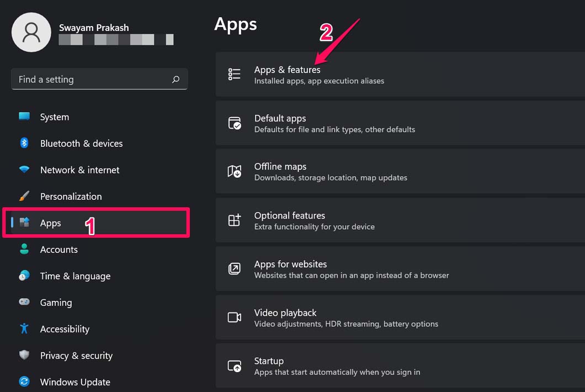The width and height of the screenshot is (585, 392).
Task: Open Personalization settings
Action: point(71,197)
